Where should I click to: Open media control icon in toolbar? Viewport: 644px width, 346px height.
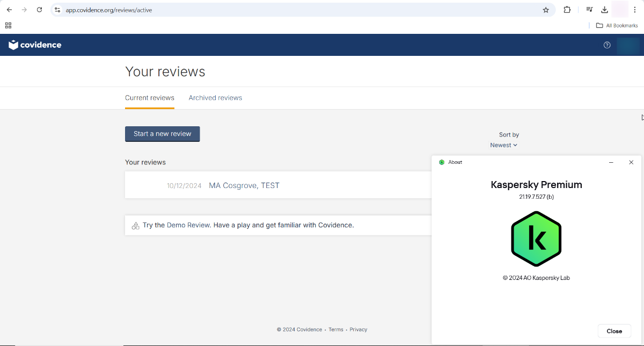[x=589, y=10]
